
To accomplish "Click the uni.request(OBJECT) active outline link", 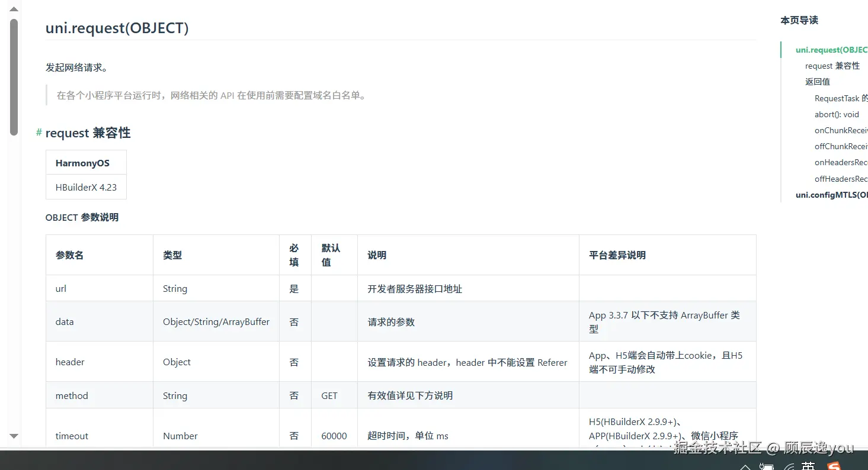I will (x=831, y=50).
